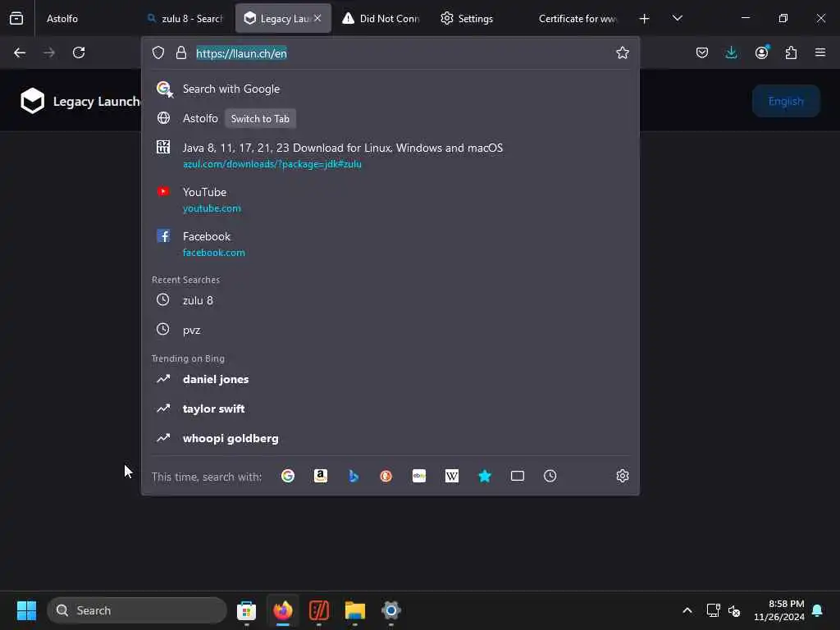Viewport: 840px width, 630px height.
Task: Open a new tab with plus button
Action: tap(644, 18)
